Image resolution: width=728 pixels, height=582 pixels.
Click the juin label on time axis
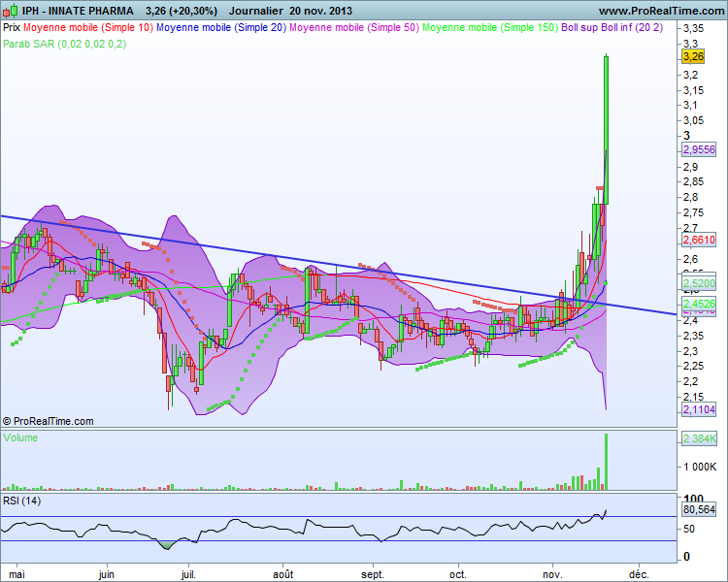click(107, 574)
